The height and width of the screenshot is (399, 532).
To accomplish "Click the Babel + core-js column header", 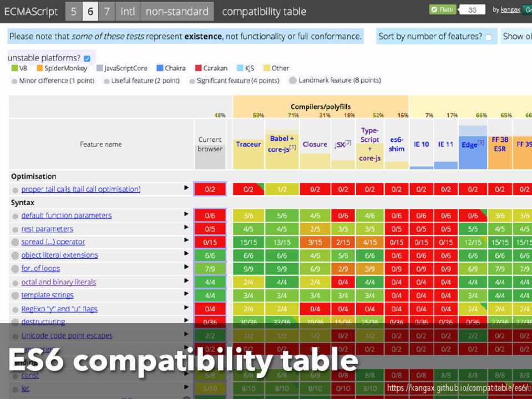I will (x=282, y=144).
